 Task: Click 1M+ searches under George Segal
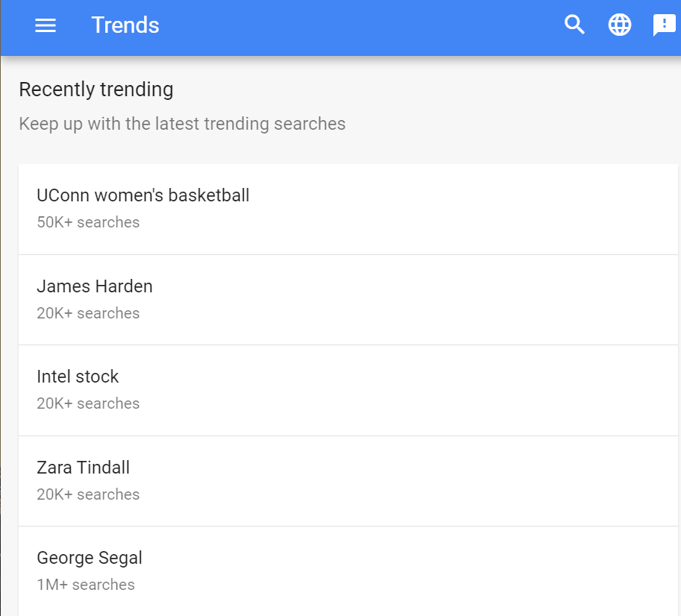coord(86,585)
